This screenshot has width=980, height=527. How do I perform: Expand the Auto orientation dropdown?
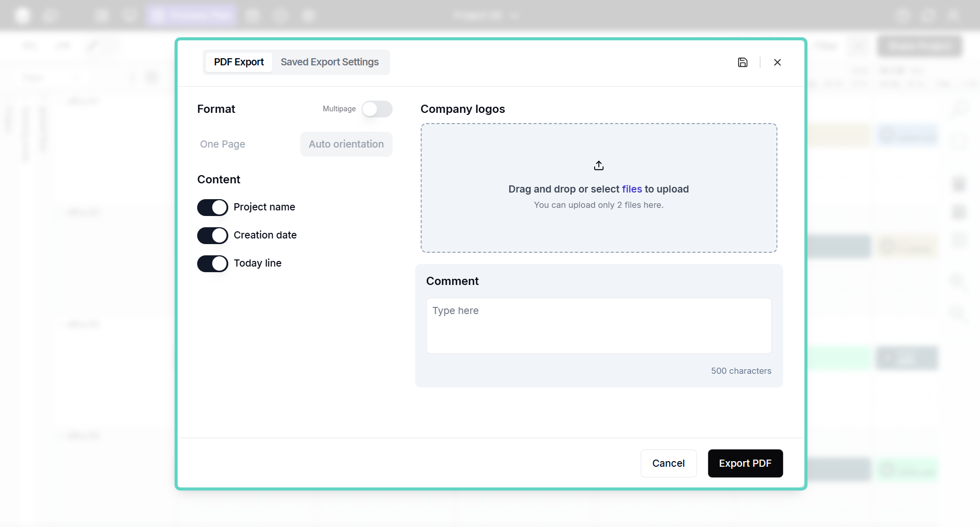[x=346, y=145]
